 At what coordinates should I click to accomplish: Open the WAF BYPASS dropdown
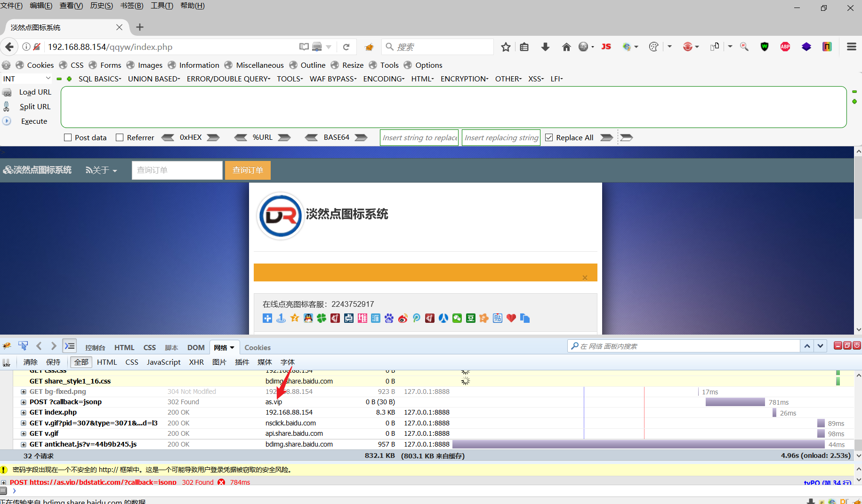point(333,79)
